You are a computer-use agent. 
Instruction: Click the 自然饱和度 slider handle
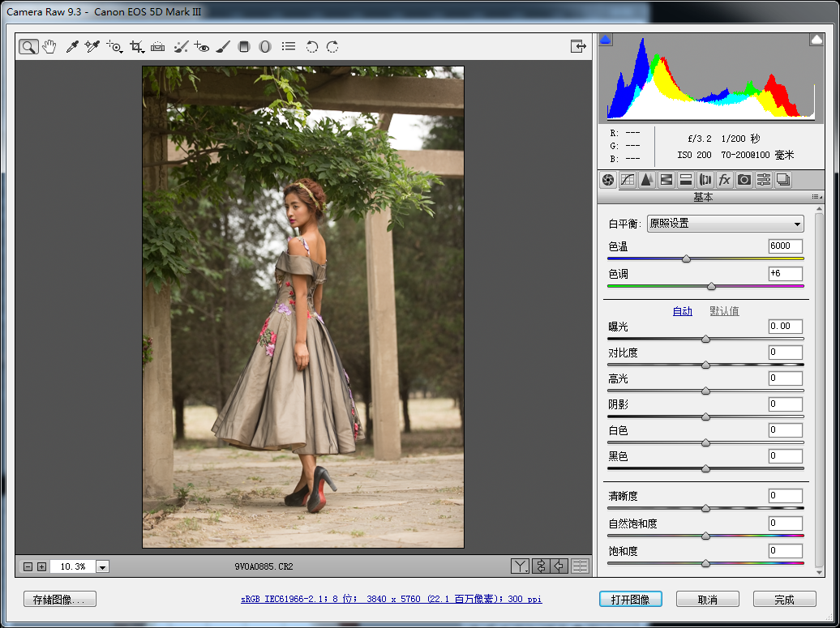point(705,536)
